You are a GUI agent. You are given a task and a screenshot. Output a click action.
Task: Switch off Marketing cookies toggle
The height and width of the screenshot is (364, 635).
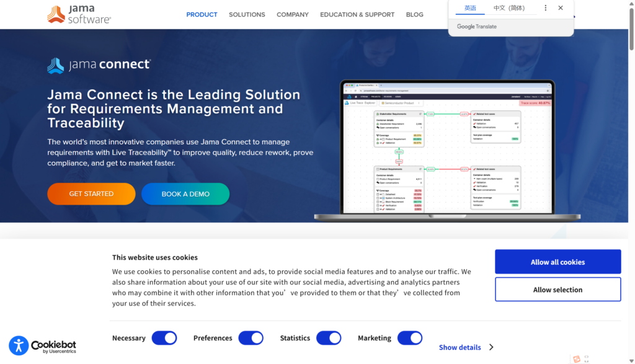click(x=409, y=338)
